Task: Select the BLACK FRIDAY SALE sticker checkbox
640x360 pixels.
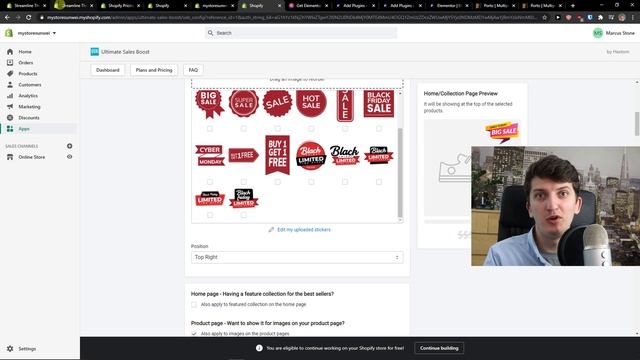Action: pos(379,129)
